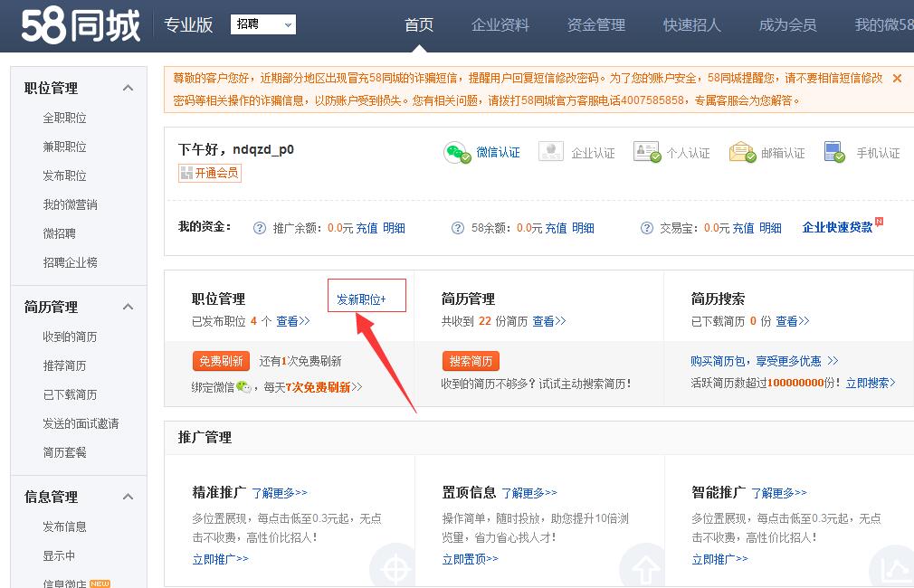914x588 pixels.
Task: Click the 微信认证 WeChat icon
Action: pyautogui.click(x=457, y=153)
